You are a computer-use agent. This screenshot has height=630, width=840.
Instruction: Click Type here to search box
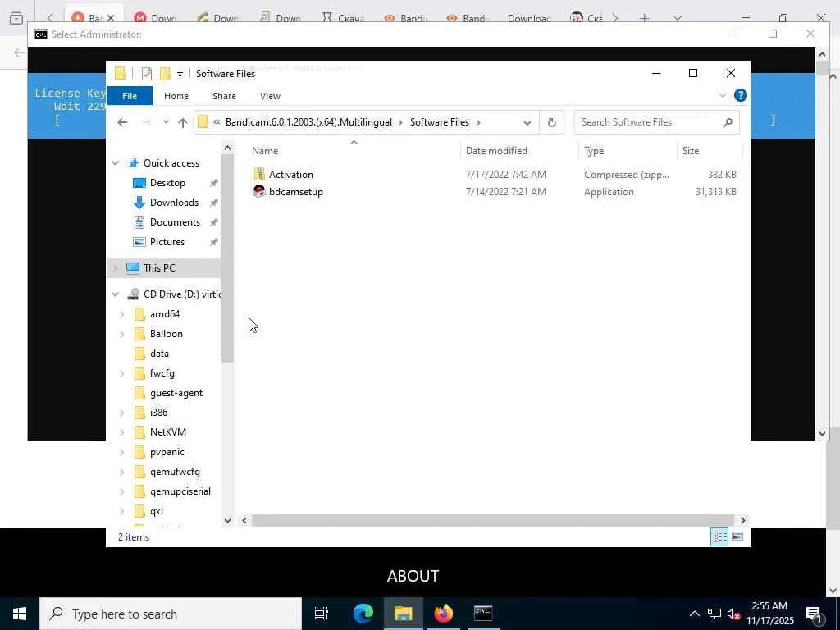(171, 614)
